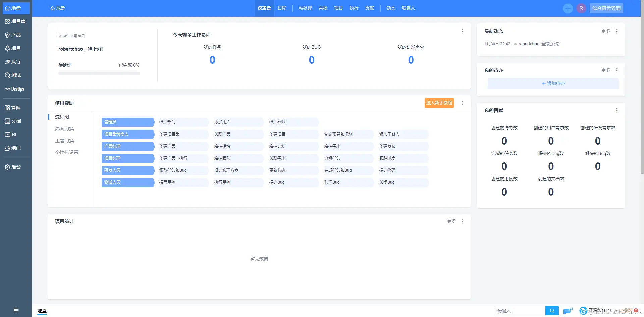This screenshot has height=317, width=644.
Task: Click the 提交代码 flow step
Action: click(x=403, y=170)
